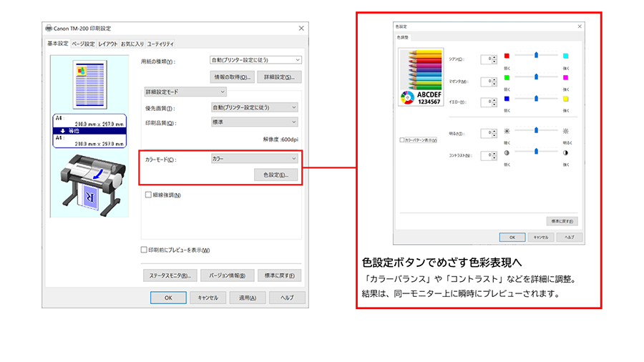644x362 pixels.
Task: Click the Canon printer icon in title bar
Action: 49,28
